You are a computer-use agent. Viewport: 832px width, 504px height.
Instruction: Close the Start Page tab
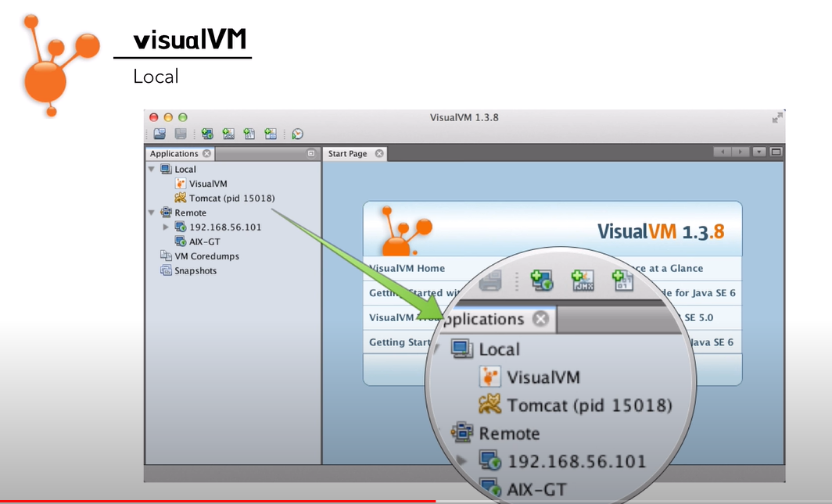coord(379,153)
